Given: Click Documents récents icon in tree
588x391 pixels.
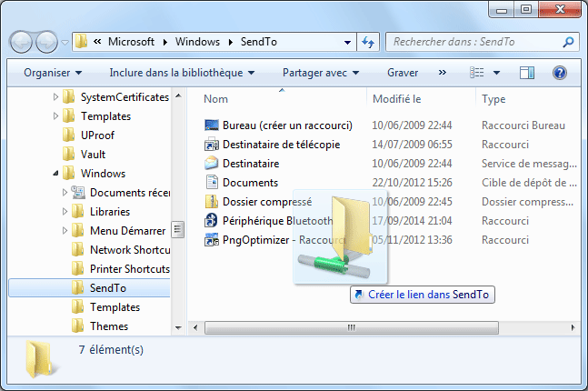Looking at the screenshot, I should 77,192.
